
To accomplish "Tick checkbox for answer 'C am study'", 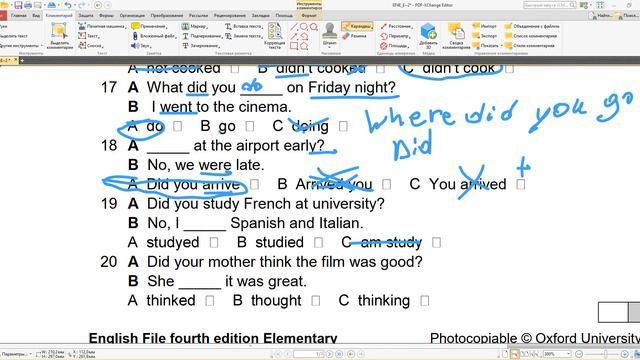I will pos(436,243).
